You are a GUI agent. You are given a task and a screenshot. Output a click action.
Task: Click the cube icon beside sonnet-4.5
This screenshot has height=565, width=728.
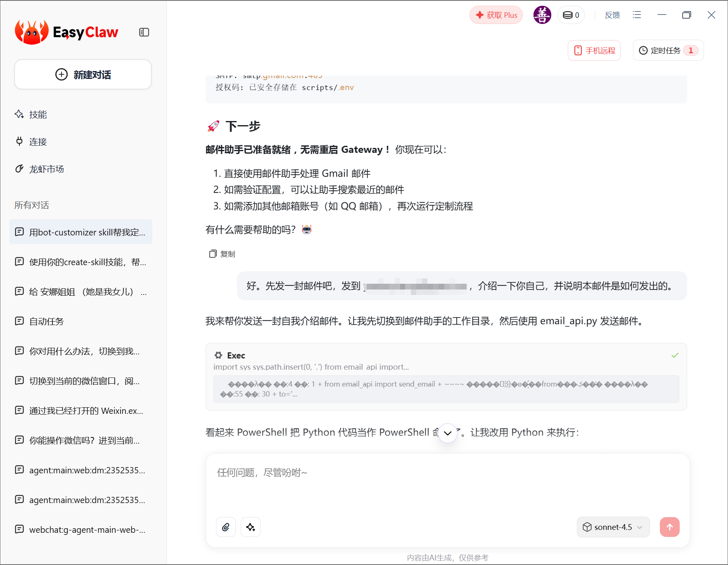click(x=587, y=527)
